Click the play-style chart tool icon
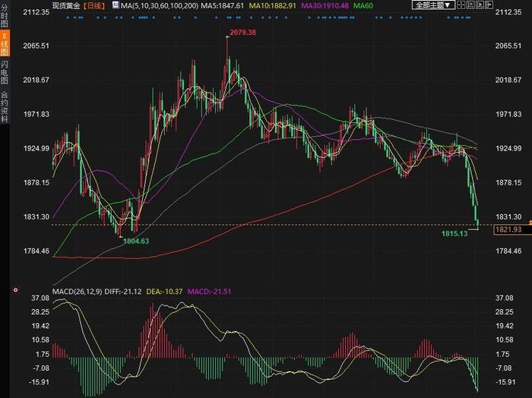The image size is (532, 398). click(x=480, y=5)
